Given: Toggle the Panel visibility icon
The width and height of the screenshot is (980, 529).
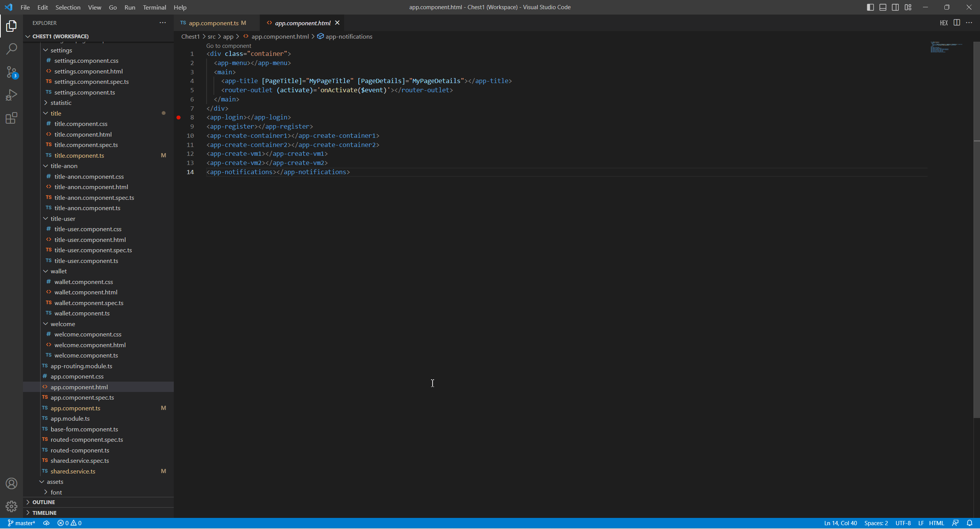Looking at the screenshot, I should [883, 7].
